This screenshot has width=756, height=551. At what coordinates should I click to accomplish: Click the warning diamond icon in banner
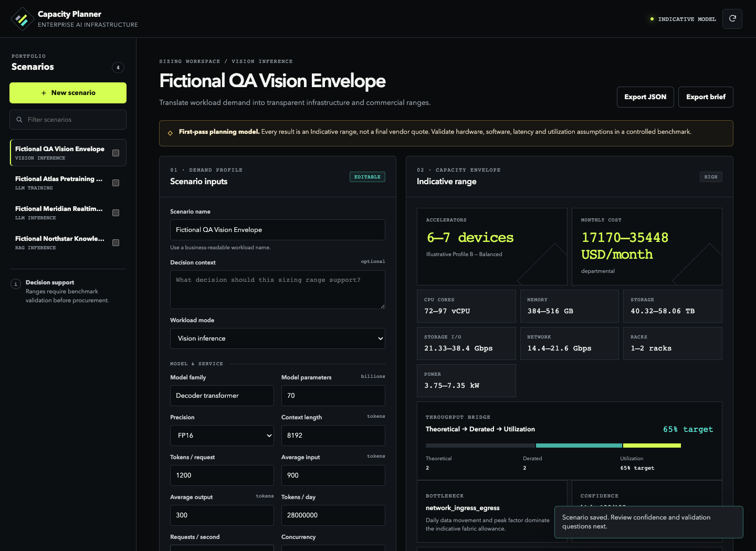(170, 133)
